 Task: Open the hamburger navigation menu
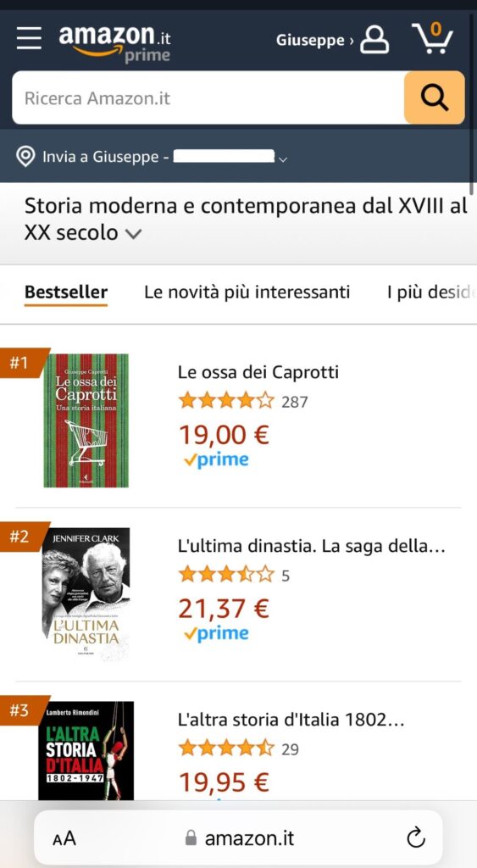pos(29,39)
